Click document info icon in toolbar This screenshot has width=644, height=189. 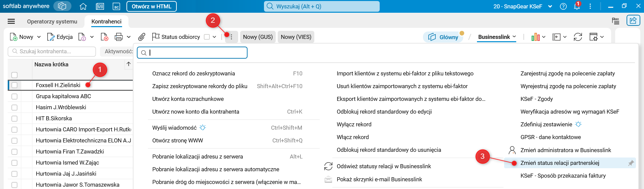82,37
